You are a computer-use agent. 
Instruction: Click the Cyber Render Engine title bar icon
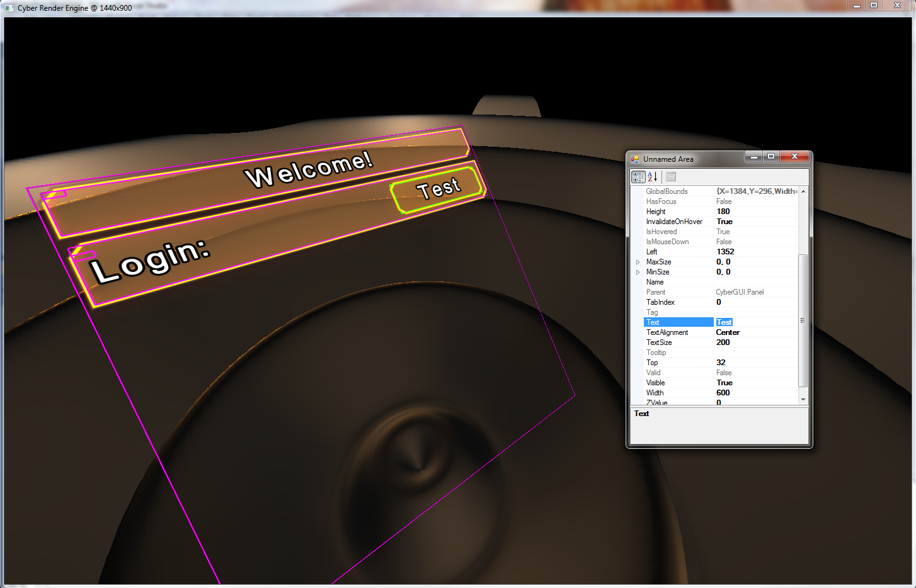pos(9,8)
